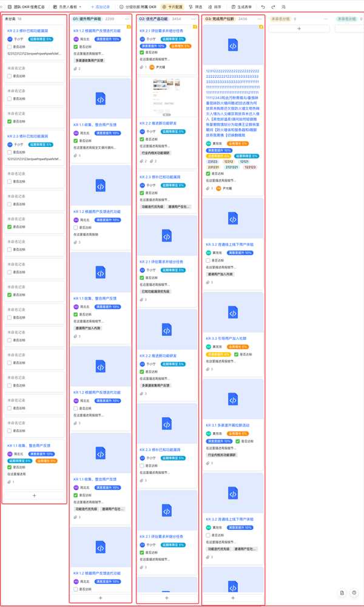Expand the 负责人看板 view dropdown
This screenshot has height=607, width=364.
pyautogui.click(x=67, y=7)
